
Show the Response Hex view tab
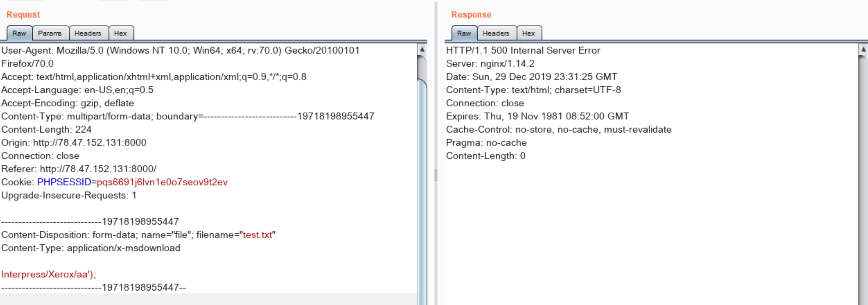(528, 33)
